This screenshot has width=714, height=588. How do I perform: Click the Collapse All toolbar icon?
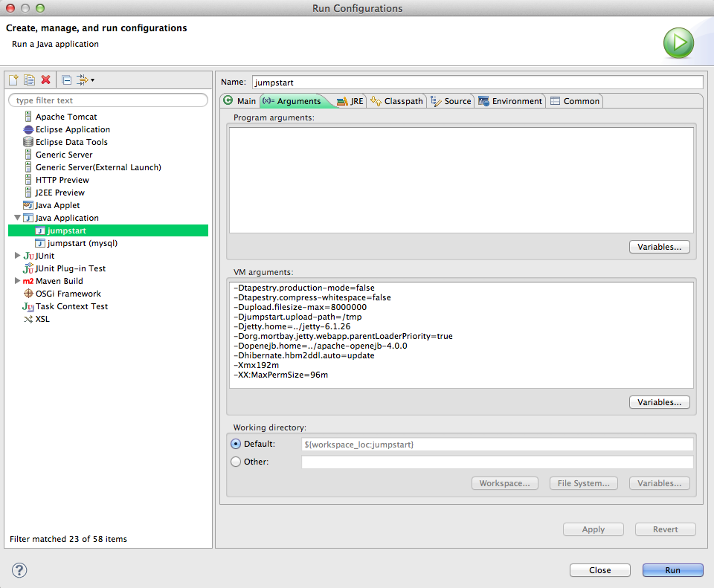66,80
